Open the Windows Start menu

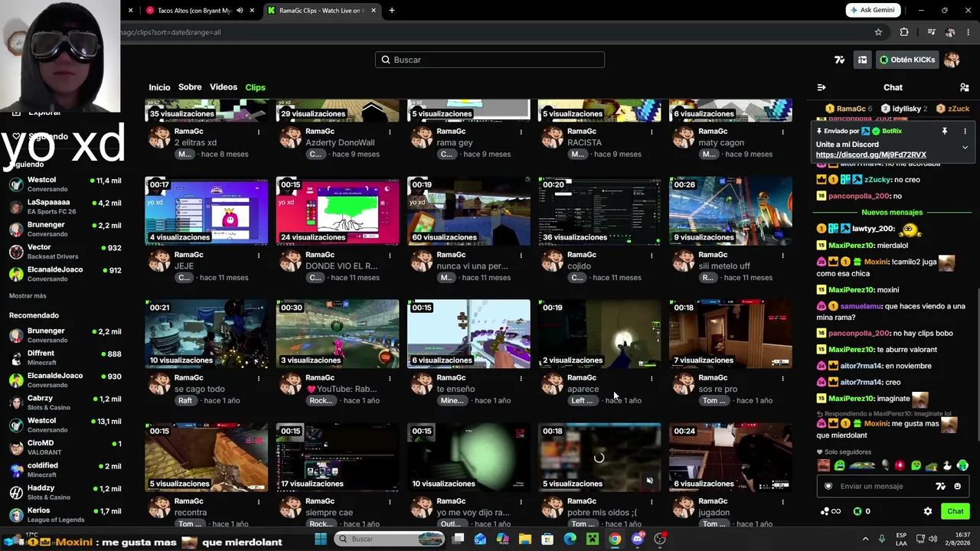(321, 539)
